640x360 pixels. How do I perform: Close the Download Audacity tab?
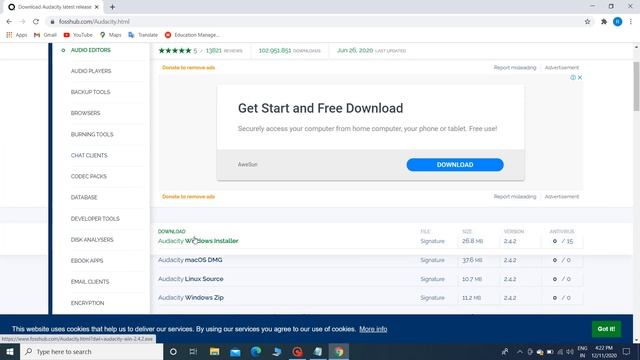97,7
